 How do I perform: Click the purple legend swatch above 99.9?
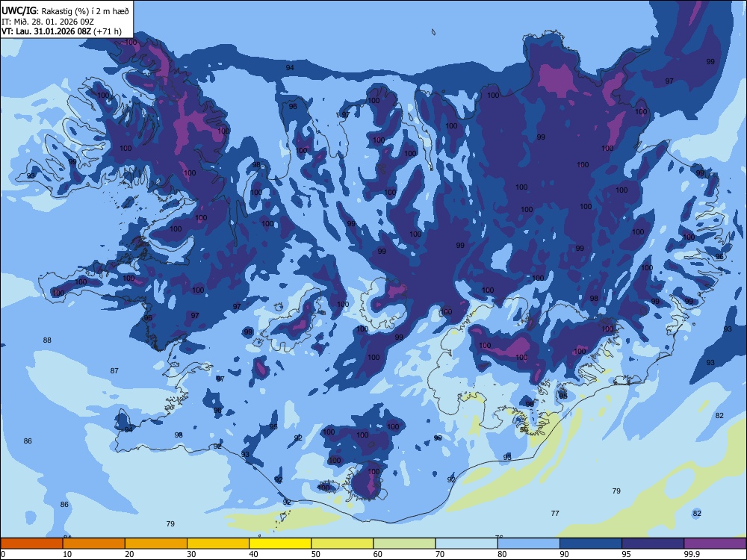tap(715, 544)
